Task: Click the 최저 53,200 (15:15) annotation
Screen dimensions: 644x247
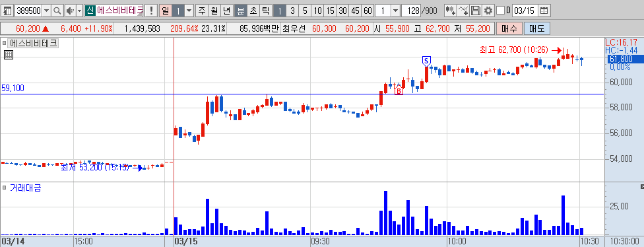Action: click(x=96, y=168)
